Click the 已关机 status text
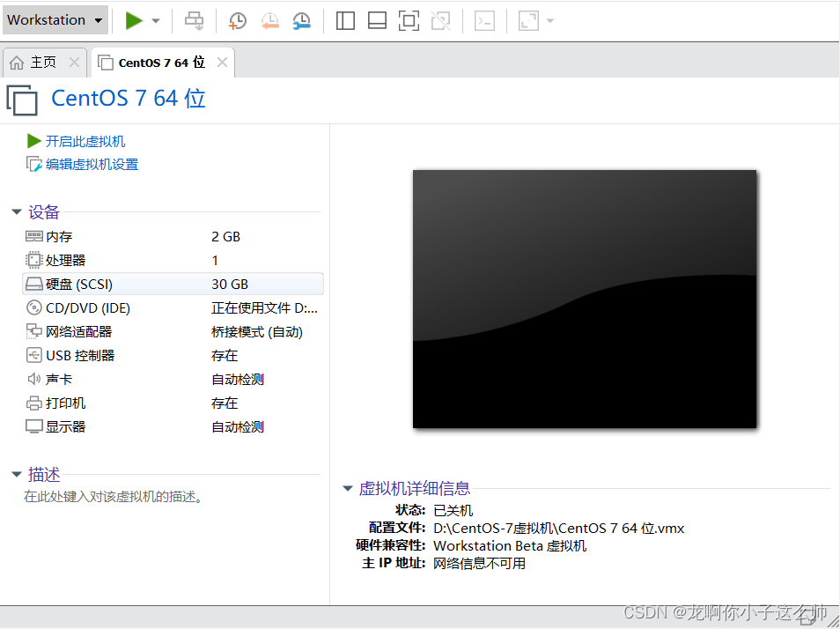Screen dimensions: 840x629 tap(453, 511)
